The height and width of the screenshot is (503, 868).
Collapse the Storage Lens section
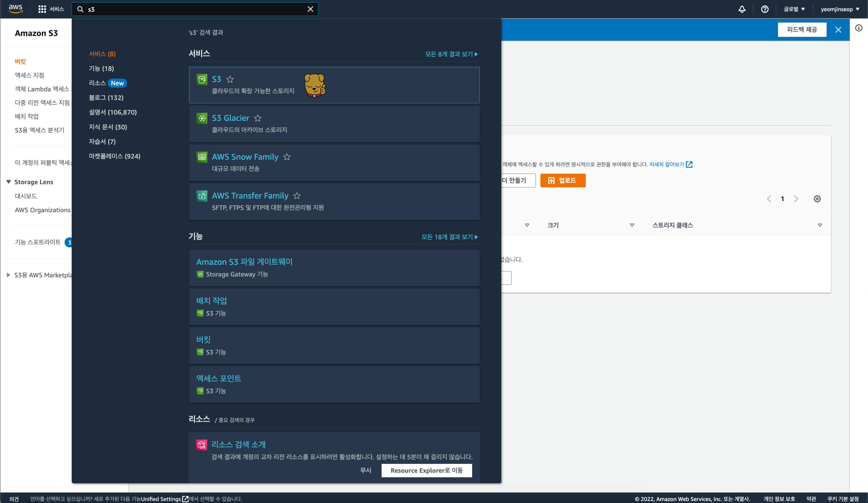[x=9, y=182]
